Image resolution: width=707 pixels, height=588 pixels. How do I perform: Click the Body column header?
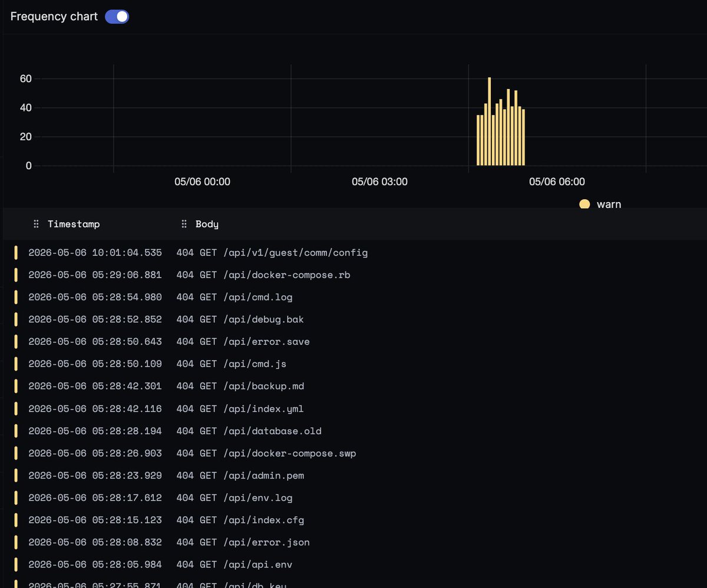point(207,224)
